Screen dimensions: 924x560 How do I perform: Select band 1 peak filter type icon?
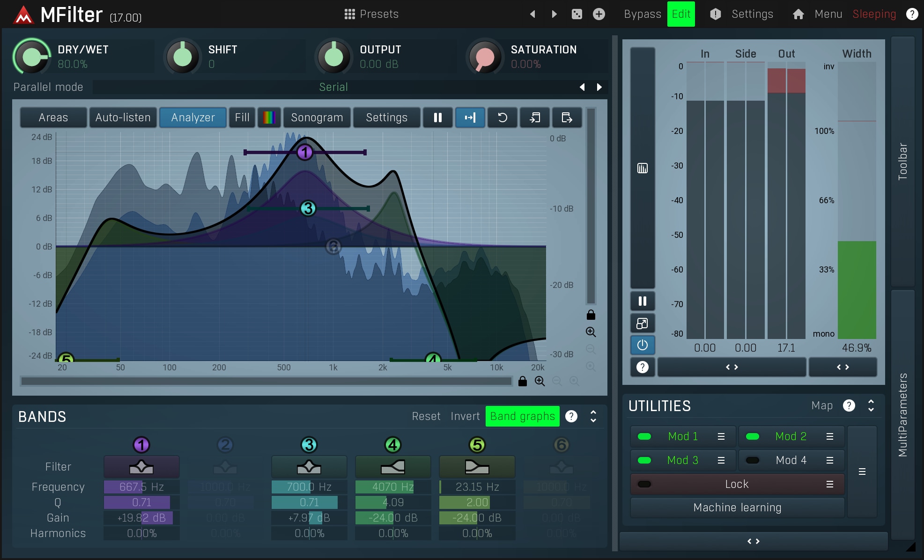141,467
